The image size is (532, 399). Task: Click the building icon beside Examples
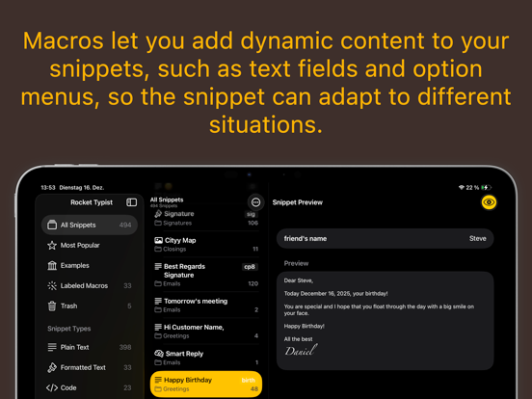pos(52,265)
